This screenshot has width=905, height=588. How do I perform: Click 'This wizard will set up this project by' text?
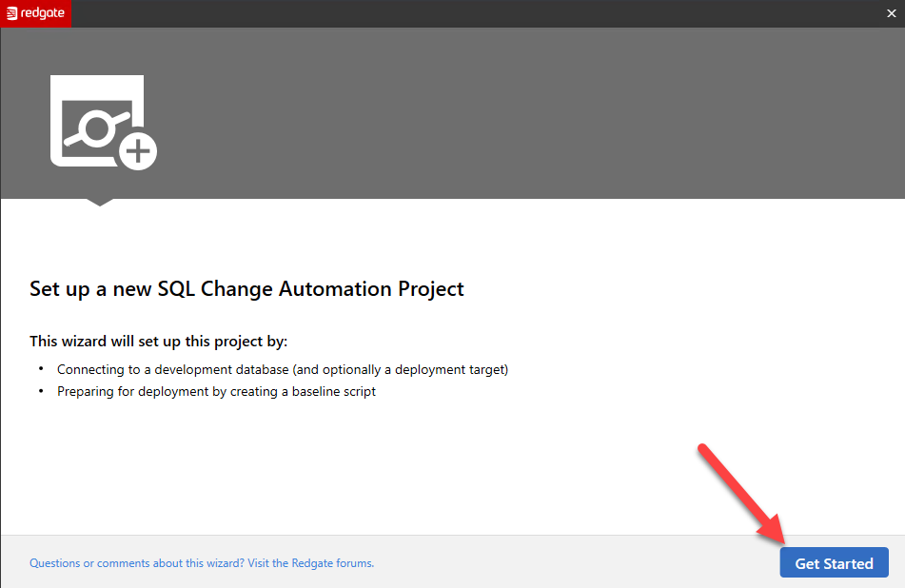click(158, 341)
